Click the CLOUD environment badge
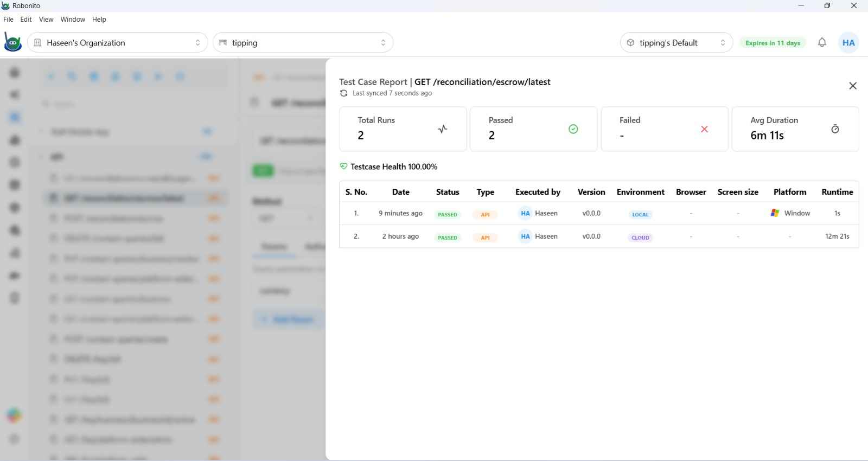The width and height of the screenshot is (868, 461). click(x=640, y=238)
